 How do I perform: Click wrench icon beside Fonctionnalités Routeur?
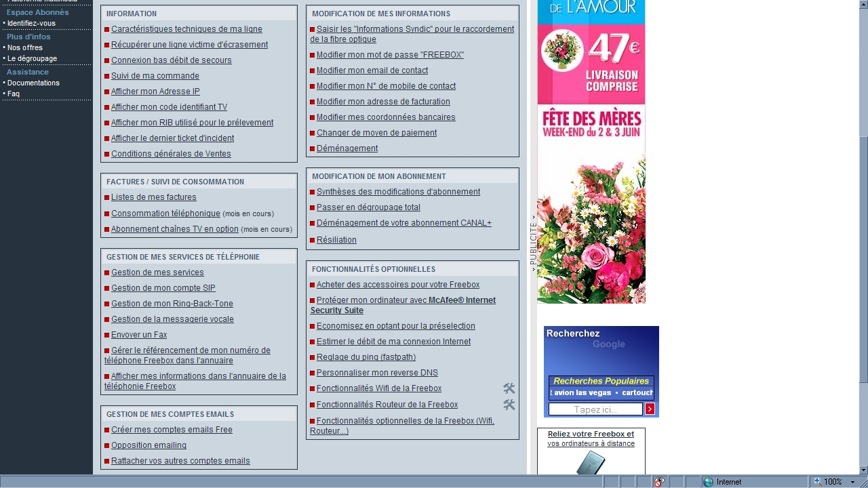click(509, 405)
